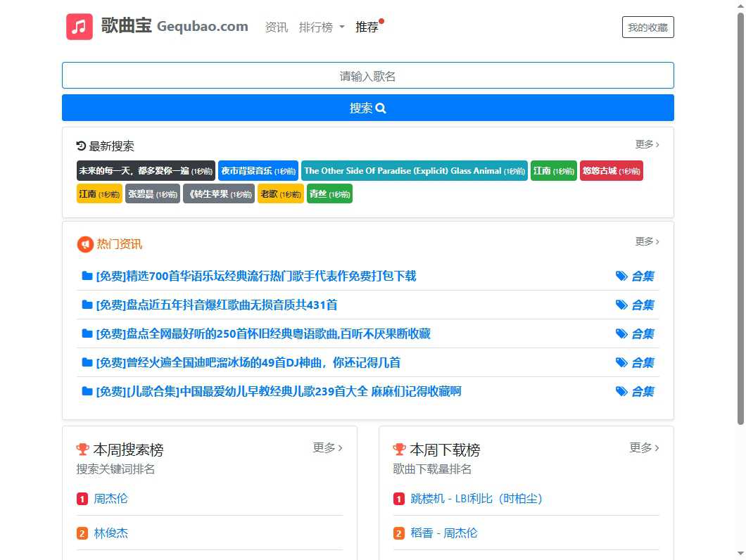Click the page's vertical scrollbar
This screenshot has width=746, height=560.
(x=740, y=211)
